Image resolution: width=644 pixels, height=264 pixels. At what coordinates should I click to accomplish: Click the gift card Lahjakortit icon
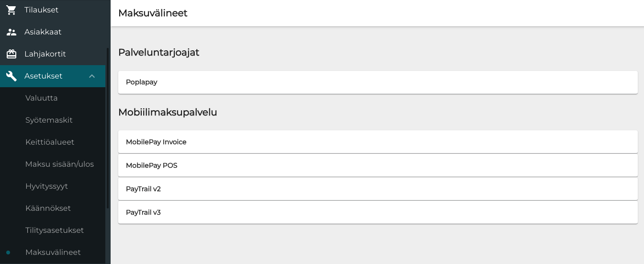point(11,54)
